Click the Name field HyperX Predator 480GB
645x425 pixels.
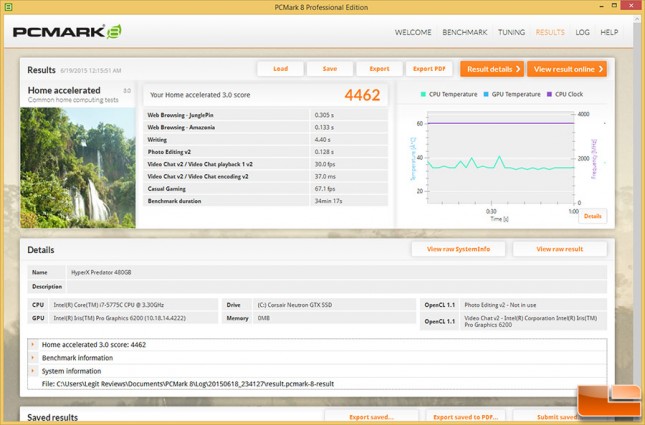[x=336, y=272]
